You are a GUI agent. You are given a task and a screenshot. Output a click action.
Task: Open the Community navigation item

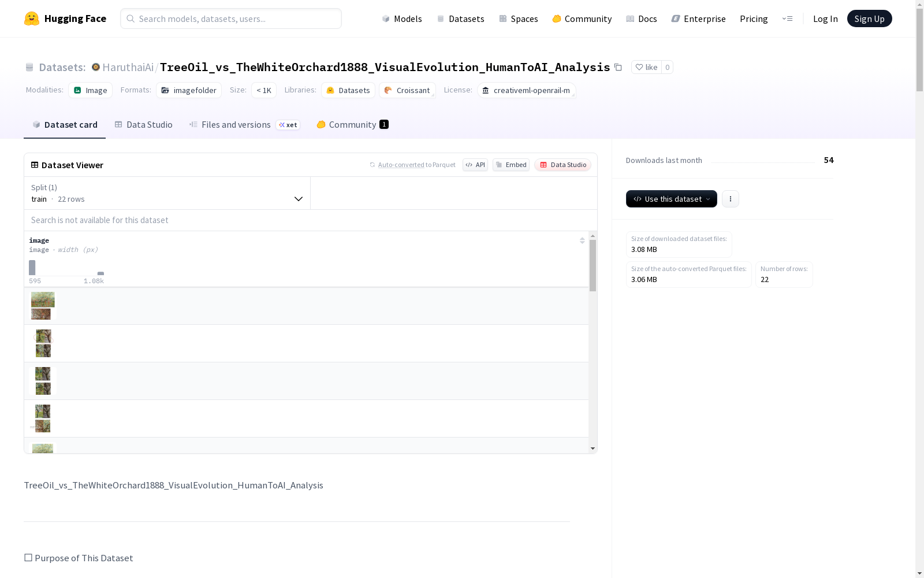[x=582, y=18]
